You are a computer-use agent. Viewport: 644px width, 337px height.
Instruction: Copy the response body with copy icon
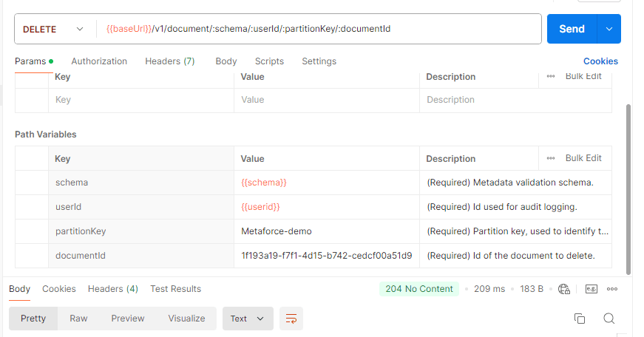pos(580,319)
